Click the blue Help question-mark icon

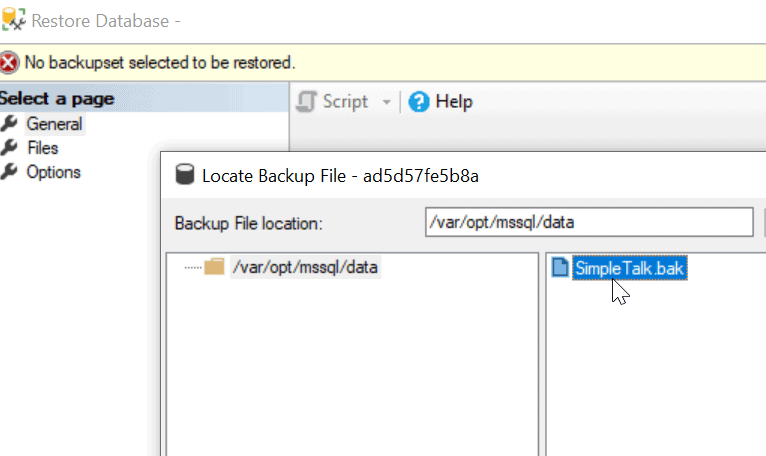[419, 102]
